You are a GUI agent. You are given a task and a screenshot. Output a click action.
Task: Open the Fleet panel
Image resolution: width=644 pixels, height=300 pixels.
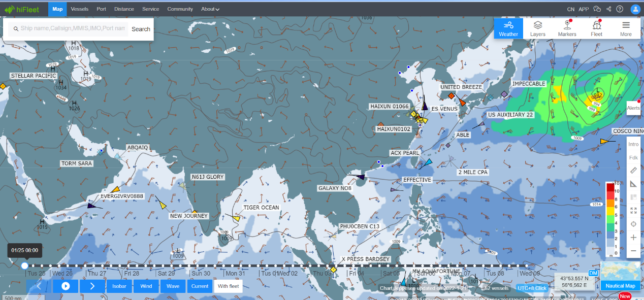[597, 28]
